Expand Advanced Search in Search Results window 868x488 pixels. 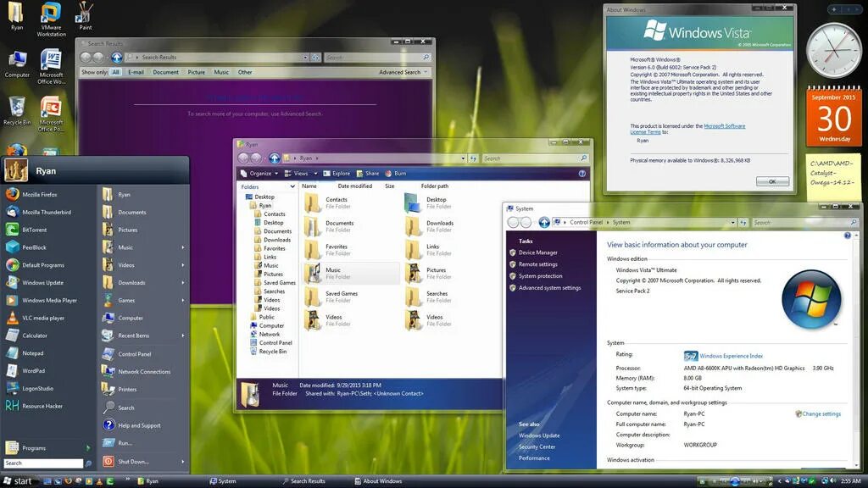[x=403, y=73]
